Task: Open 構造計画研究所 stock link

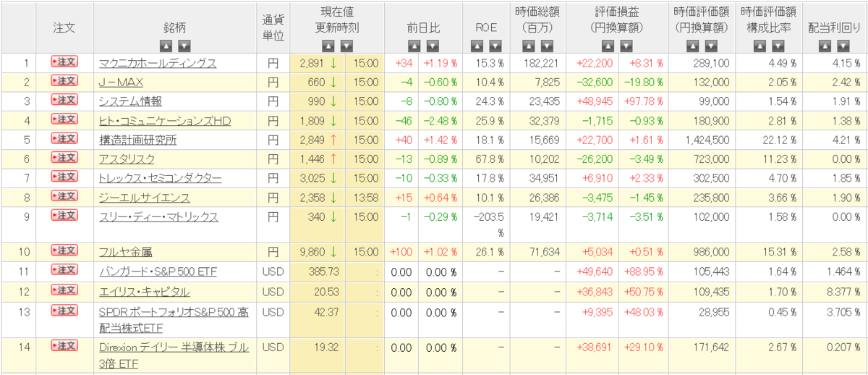Action: 137,140
